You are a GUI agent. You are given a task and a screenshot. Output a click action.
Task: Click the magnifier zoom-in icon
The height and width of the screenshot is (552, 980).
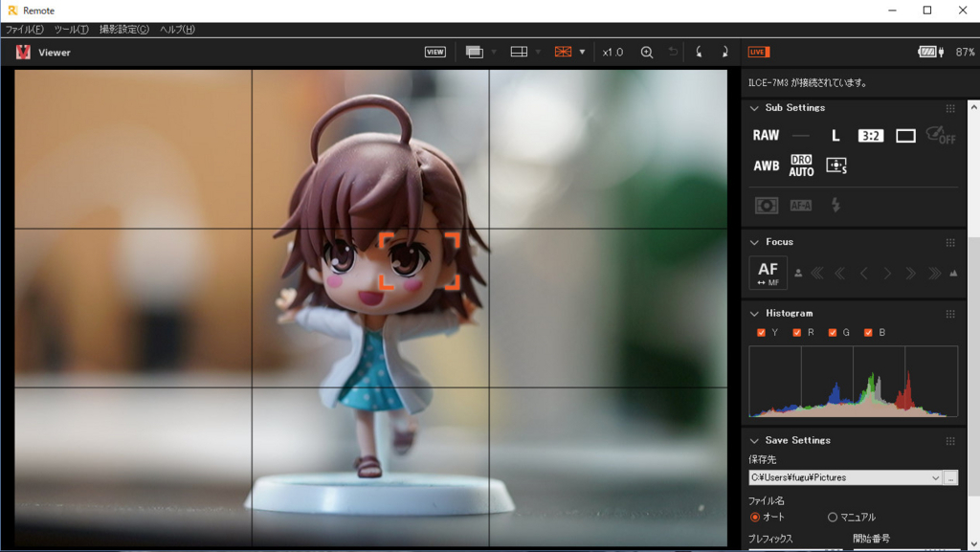(647, 53)
